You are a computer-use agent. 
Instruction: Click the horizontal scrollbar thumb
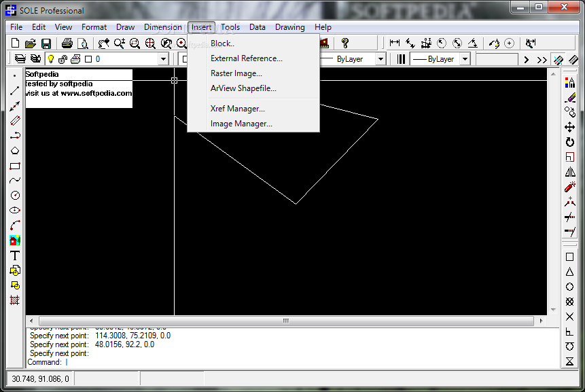(x=286, y=321)
